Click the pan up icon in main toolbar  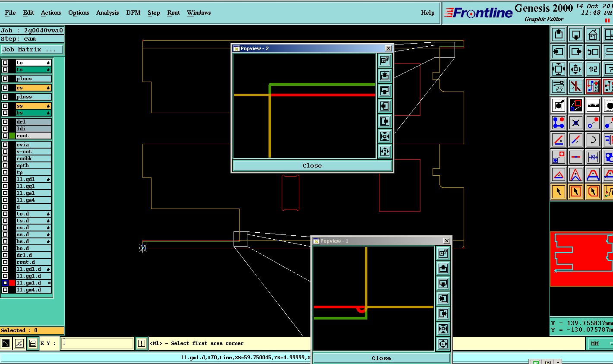559,35
